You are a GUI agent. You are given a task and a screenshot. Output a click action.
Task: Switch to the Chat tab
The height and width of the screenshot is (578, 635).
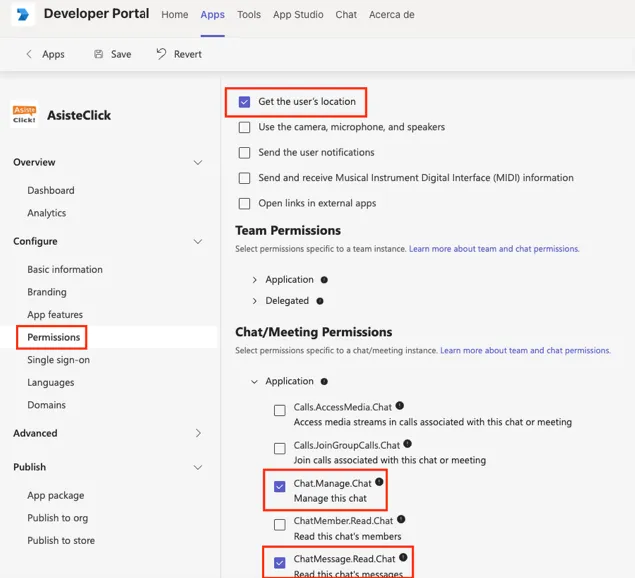coord(346,15)
